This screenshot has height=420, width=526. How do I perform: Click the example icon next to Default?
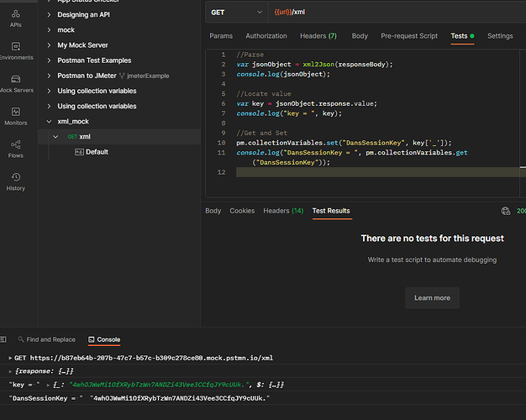79,152
